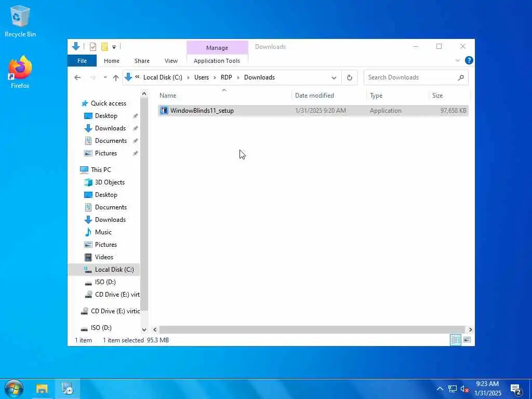Open Videos folder in sidebar
The width and height of the screenshot is (532, 399).
pyautogui.click(x=104, y=257)
